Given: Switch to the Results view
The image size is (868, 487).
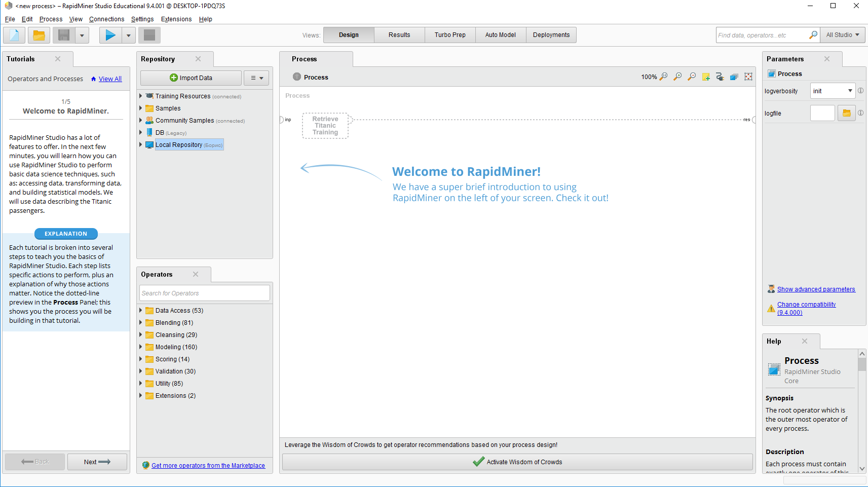Looking at the screenshot, I should coord(399,35).
